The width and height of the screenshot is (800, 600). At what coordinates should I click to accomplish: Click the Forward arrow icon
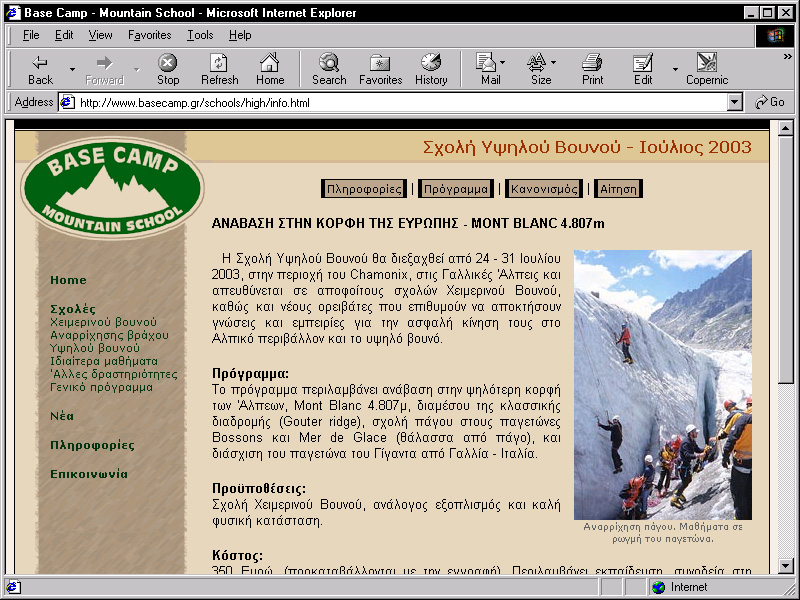click(104, 63)
